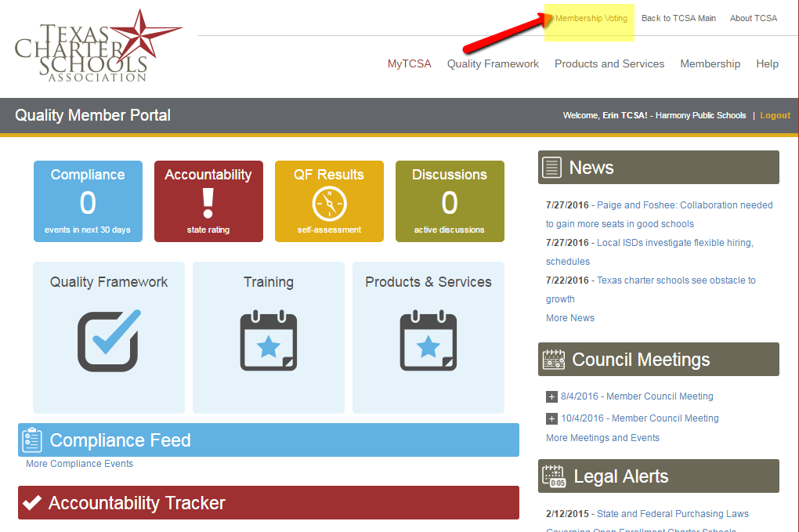The width and height of the screenshot is (799, 532).
Task: Click the QF Results compass icon
Action: coord(329,204)
